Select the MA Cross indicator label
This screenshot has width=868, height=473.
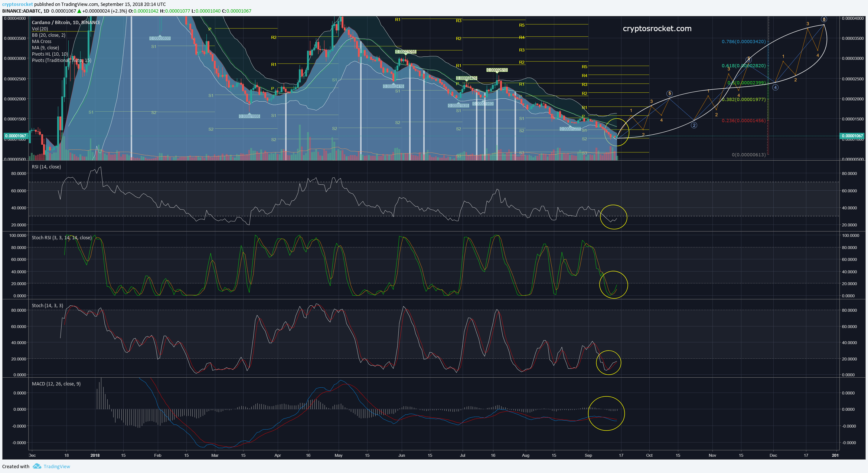pyautogui.click(x=42, y=41)
